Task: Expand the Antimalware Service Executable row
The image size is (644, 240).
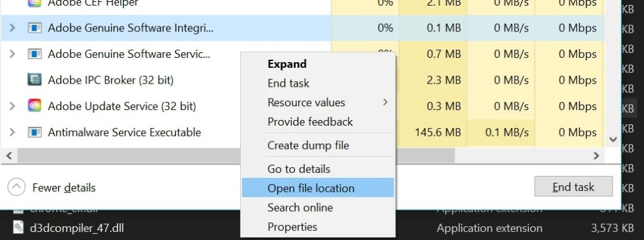Action: pyautogui.click(x=12, y=132)
